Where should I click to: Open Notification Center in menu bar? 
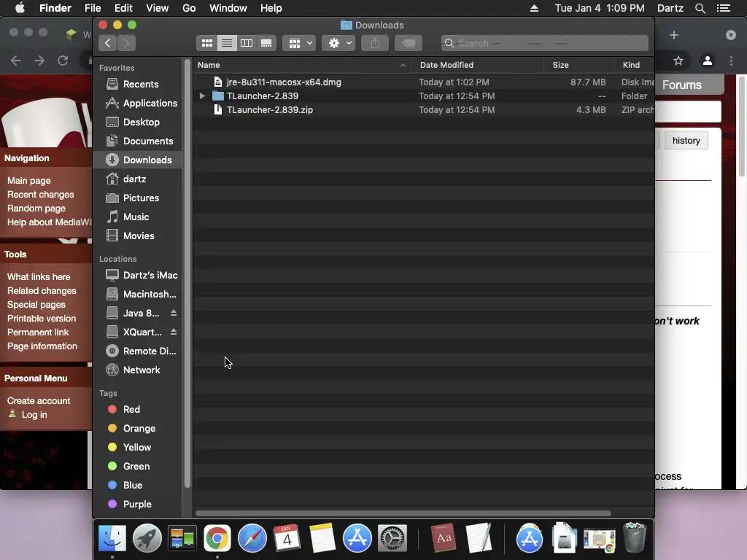(x=724, y=8)
